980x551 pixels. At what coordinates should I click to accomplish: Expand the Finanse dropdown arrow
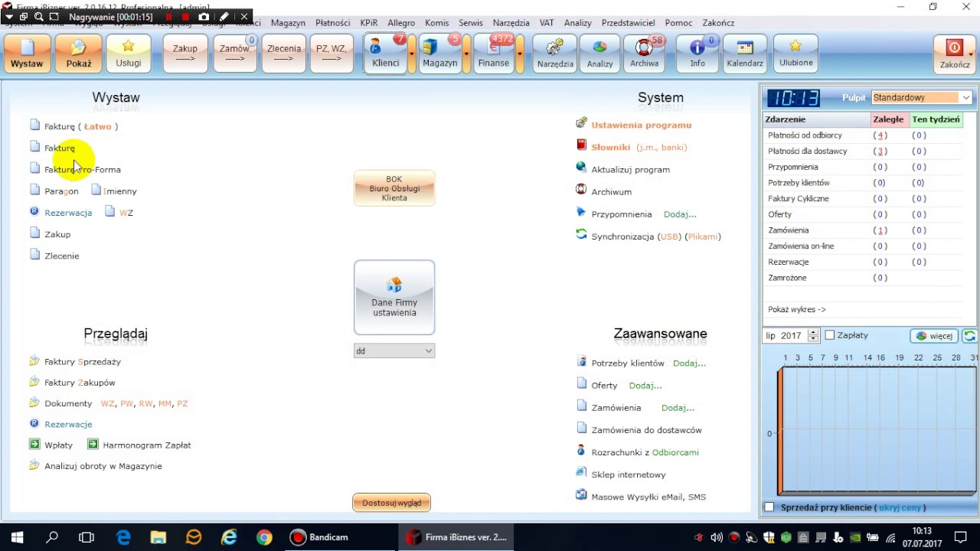[520, 54]
